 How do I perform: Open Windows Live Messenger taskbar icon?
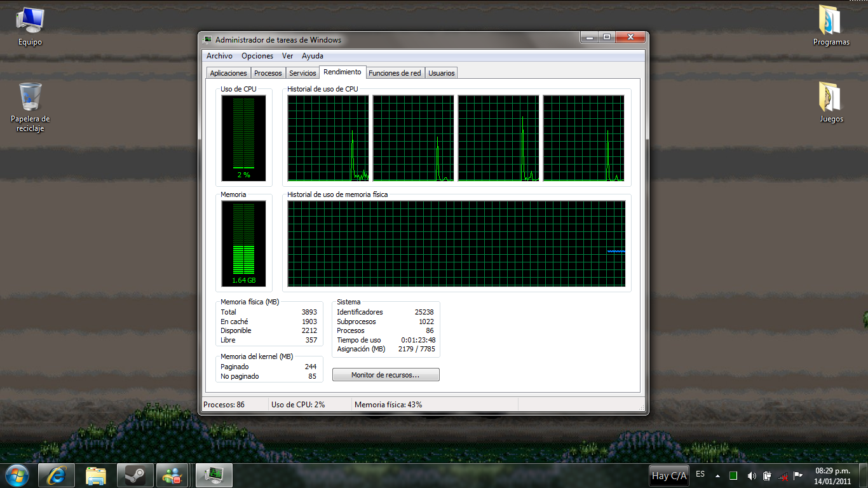[x=172, y=475]
